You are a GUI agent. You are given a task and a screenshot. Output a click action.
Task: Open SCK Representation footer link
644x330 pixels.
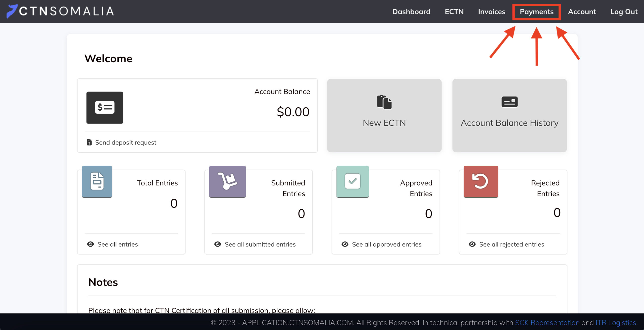click(547, 323)
